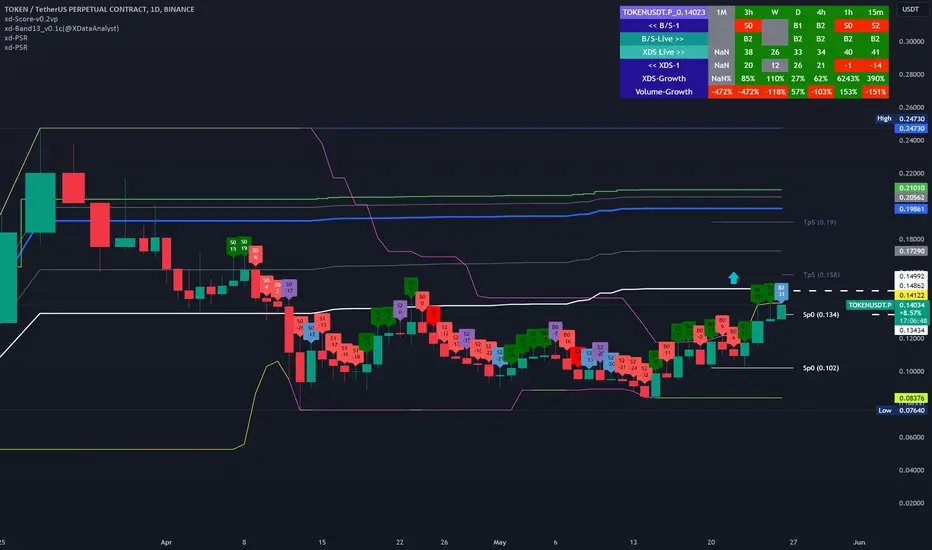Click the -14 cell in the XDS-1 row
This screenshot has width=932, height=550.
pos(876,65)
